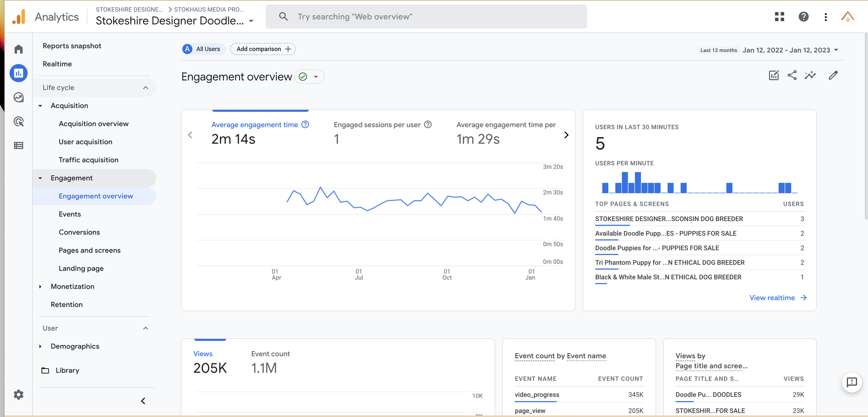Click Add comparison button

(x=263, y=49)
